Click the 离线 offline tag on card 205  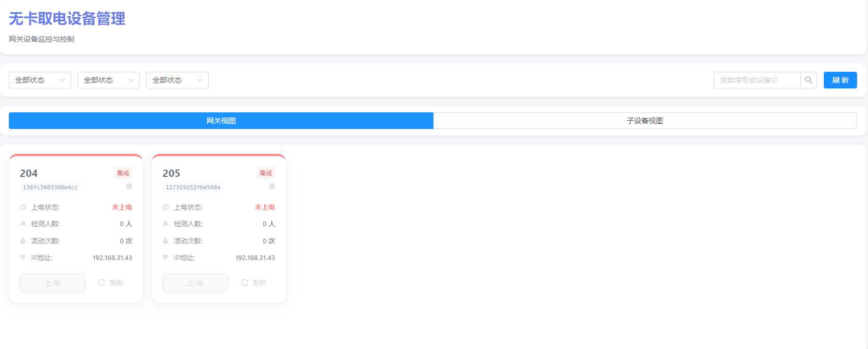click(266, 173)
